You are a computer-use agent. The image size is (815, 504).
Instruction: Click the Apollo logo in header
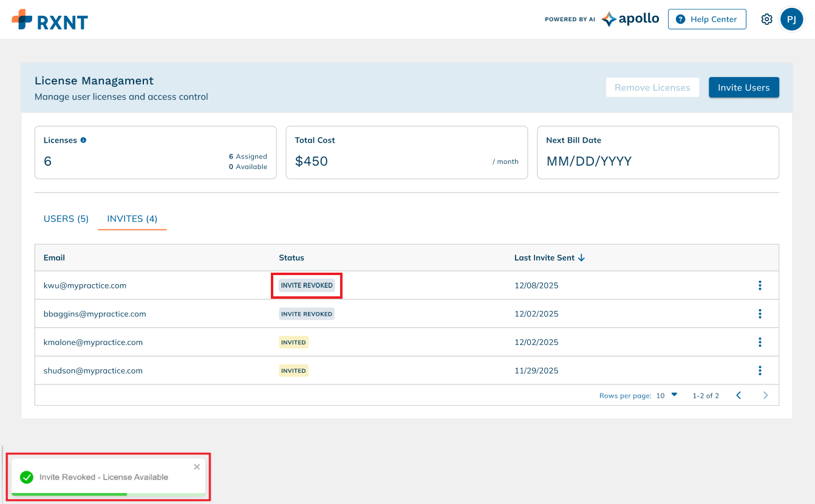(630, 19)
